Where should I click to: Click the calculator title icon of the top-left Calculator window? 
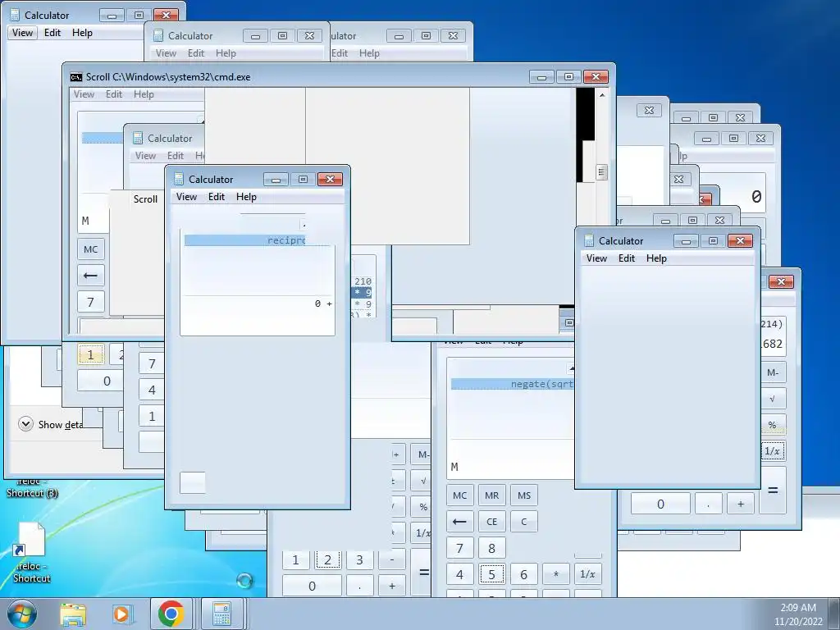[15, 15]
